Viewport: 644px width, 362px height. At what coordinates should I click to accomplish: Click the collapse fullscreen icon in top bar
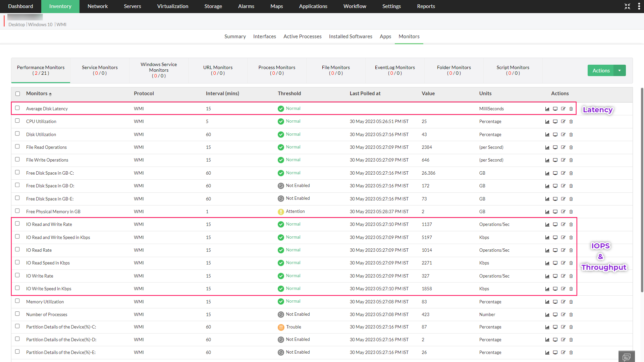[627, 6]
